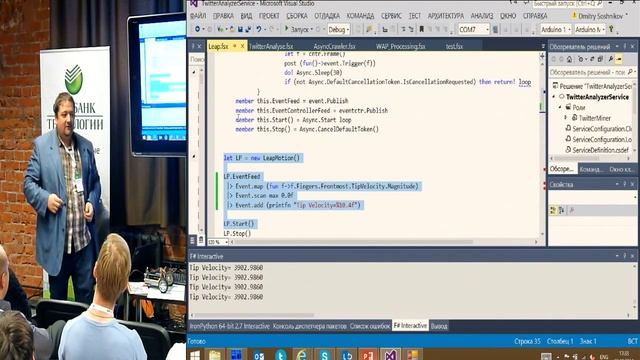Click Home icon in Solution Explorer toolbar
640x360 pixels.
coord(570,59)
